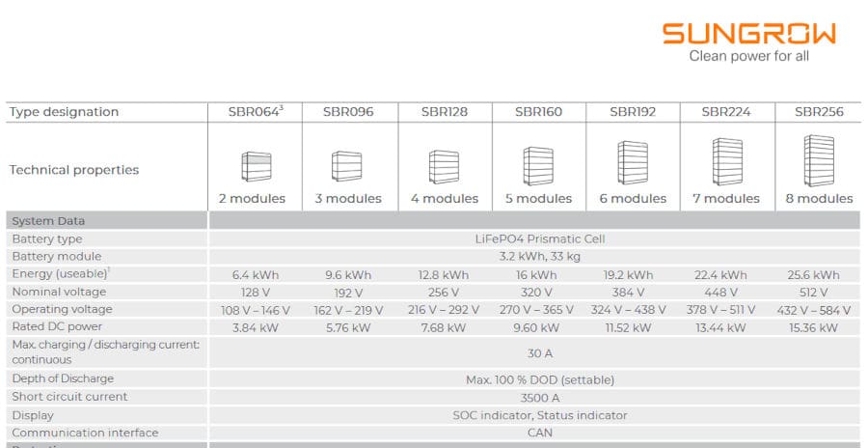Click the Battery type row label
This screenshot has width=868, height=448.
pyautogui.click(x=47, y=239)
